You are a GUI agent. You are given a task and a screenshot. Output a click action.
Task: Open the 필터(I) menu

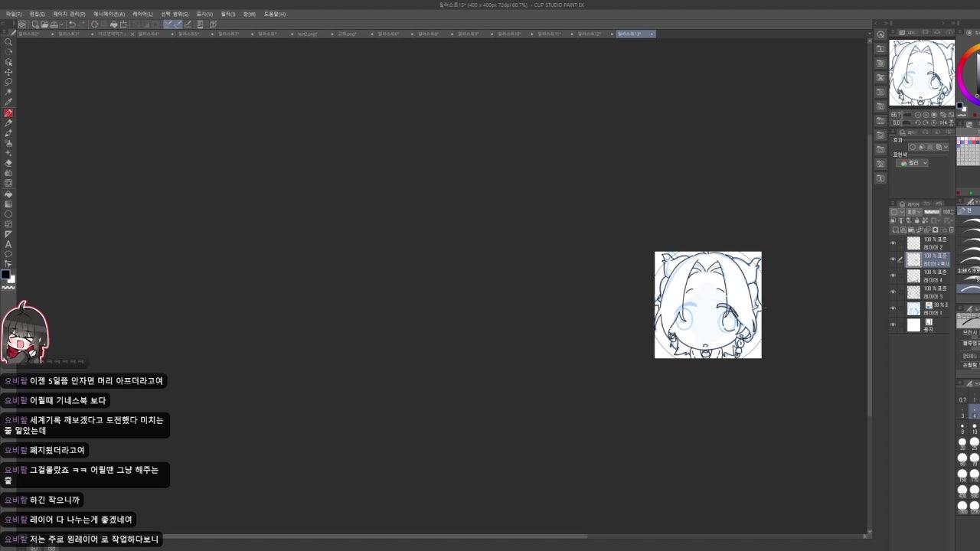click(x=227, y=14)
